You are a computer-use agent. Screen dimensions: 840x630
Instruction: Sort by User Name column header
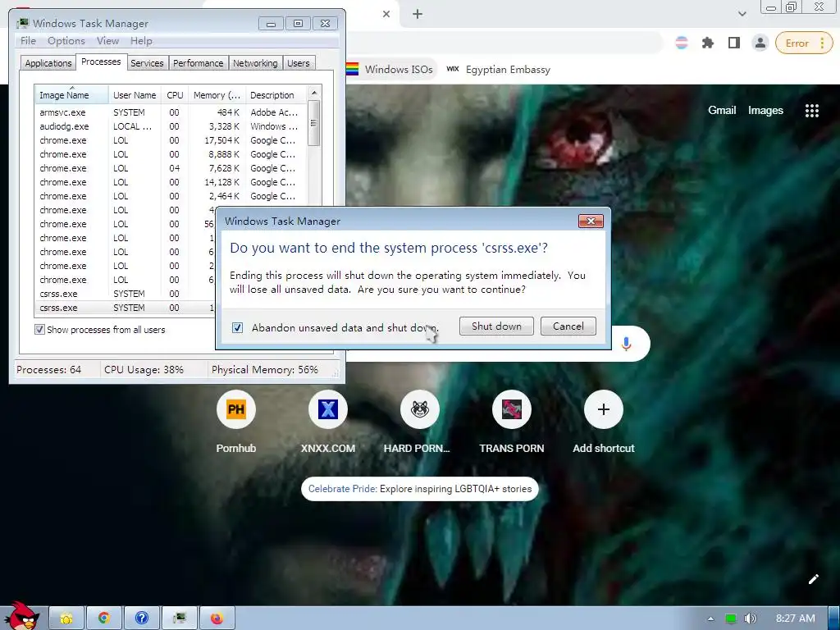pyautogui.click(x=135, y=95)
